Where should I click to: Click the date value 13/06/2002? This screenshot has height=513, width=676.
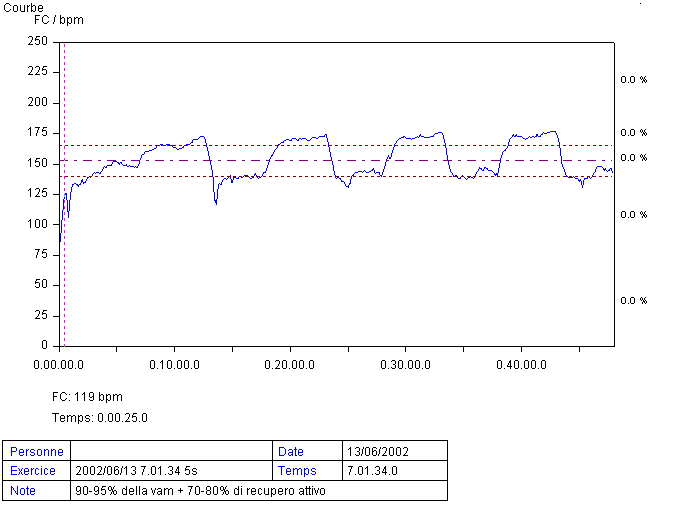click(376, 452)
